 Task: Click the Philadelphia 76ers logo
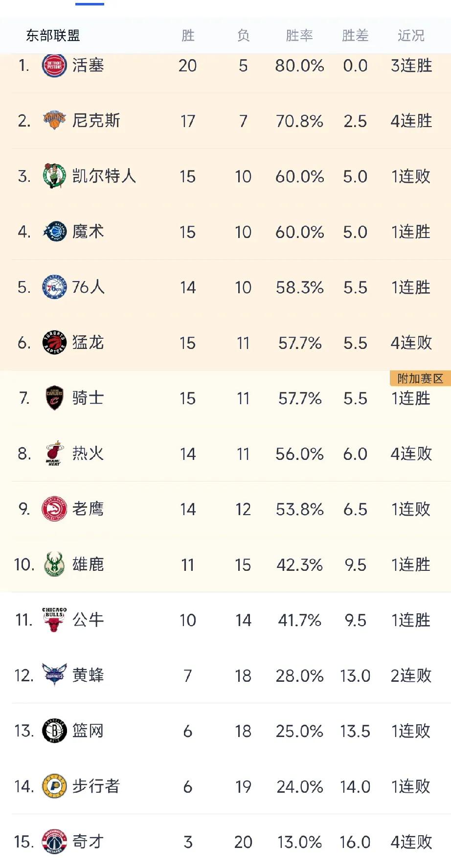[x=54, y=287]
